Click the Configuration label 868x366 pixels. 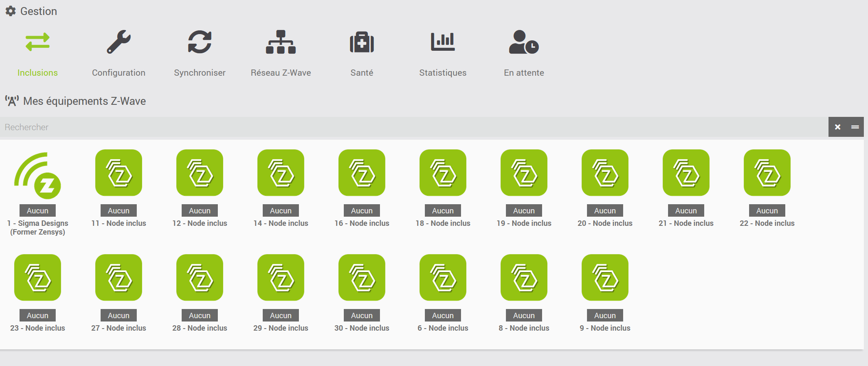[x=118, y=73]
